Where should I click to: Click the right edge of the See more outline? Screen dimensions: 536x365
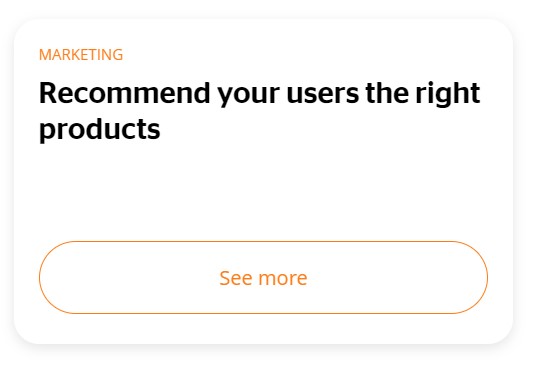487,278
